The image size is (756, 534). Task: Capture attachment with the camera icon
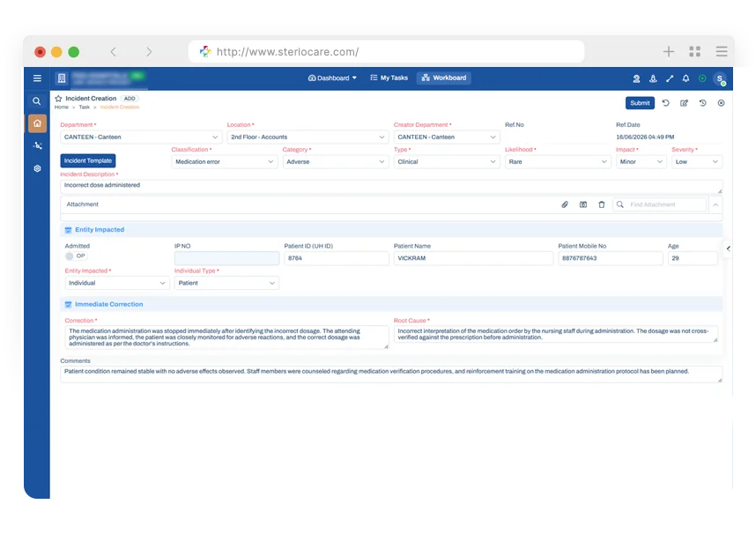[x=583, y=204]
